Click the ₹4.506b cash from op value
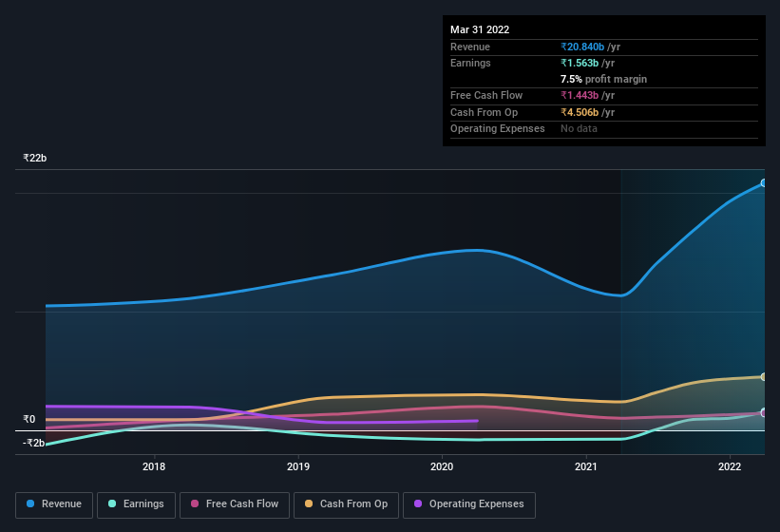The image size is (780, 532). pyautogui.click(x=579, y=112)
